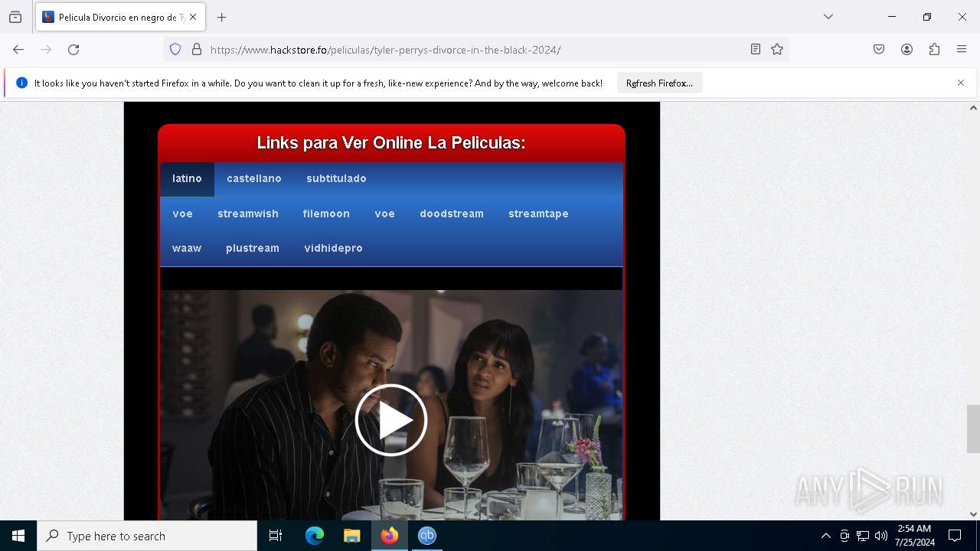Viewport: 980px width, 551px height.
Task: Open the Extensions puzzle icon
Action: click(x=934, y=50)
